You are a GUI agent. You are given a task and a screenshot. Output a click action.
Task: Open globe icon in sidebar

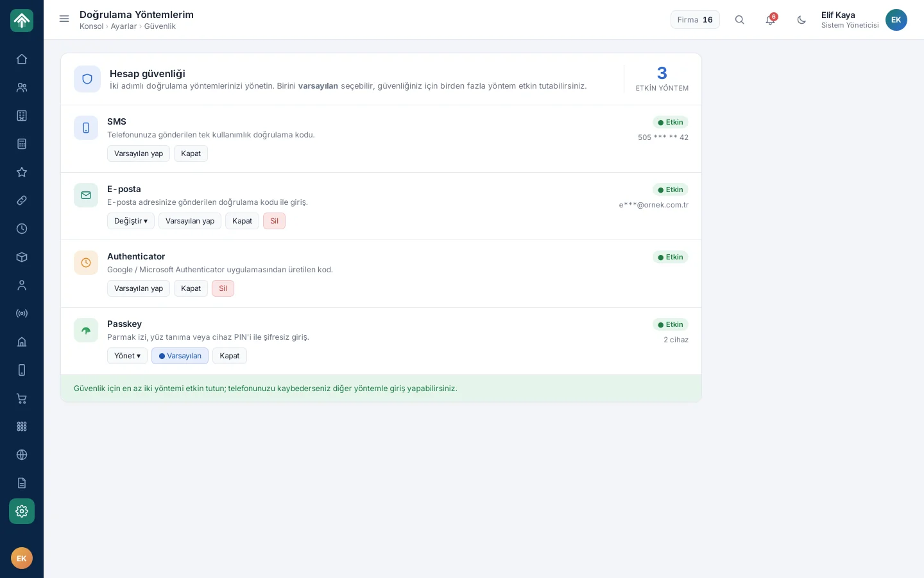[x=22, y=455]
